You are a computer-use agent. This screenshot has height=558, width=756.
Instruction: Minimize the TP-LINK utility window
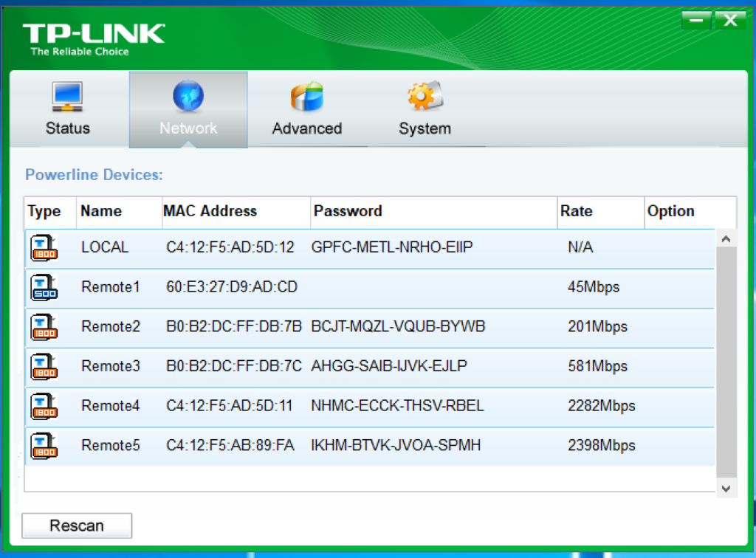click(695, 21)
